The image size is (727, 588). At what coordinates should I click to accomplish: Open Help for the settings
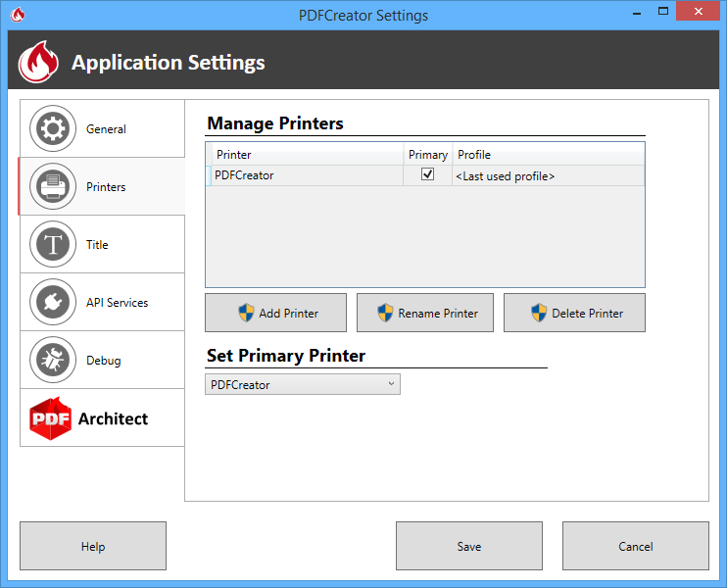click(x=93, y=546)
